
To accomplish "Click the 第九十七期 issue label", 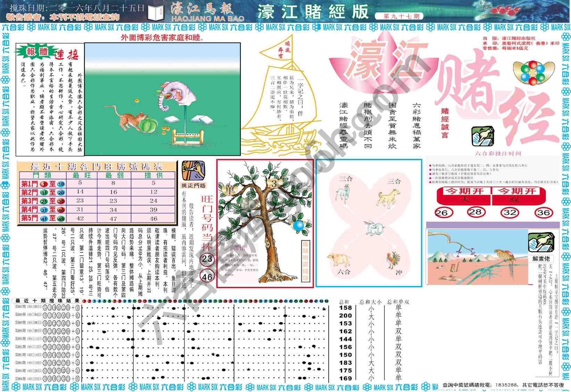I will click(402, 16).
